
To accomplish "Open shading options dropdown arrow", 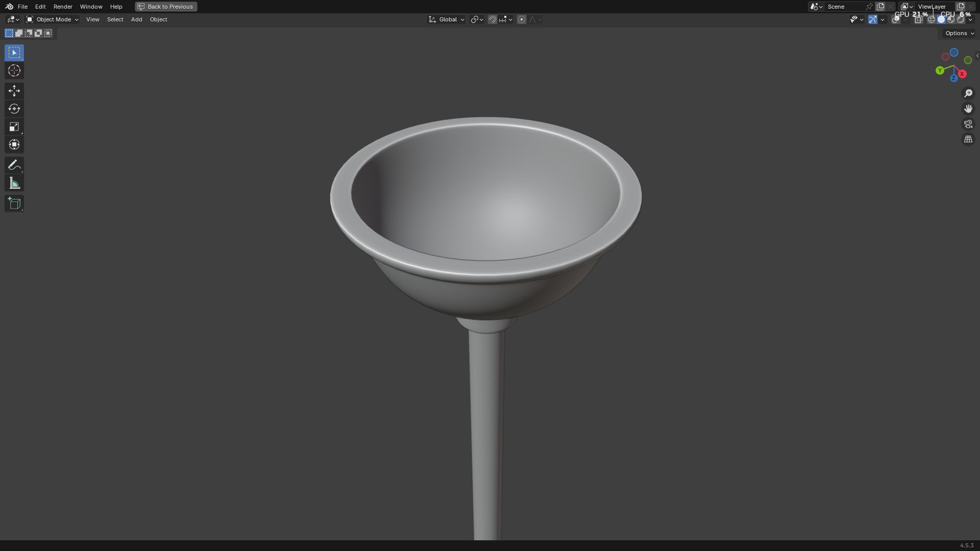I will click(970, 19).
